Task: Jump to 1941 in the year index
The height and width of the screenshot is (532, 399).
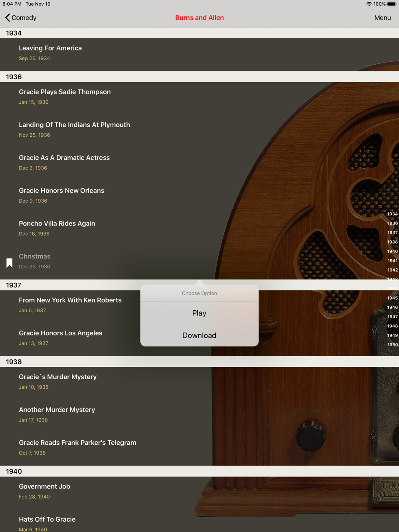Action: coord(392,261)
